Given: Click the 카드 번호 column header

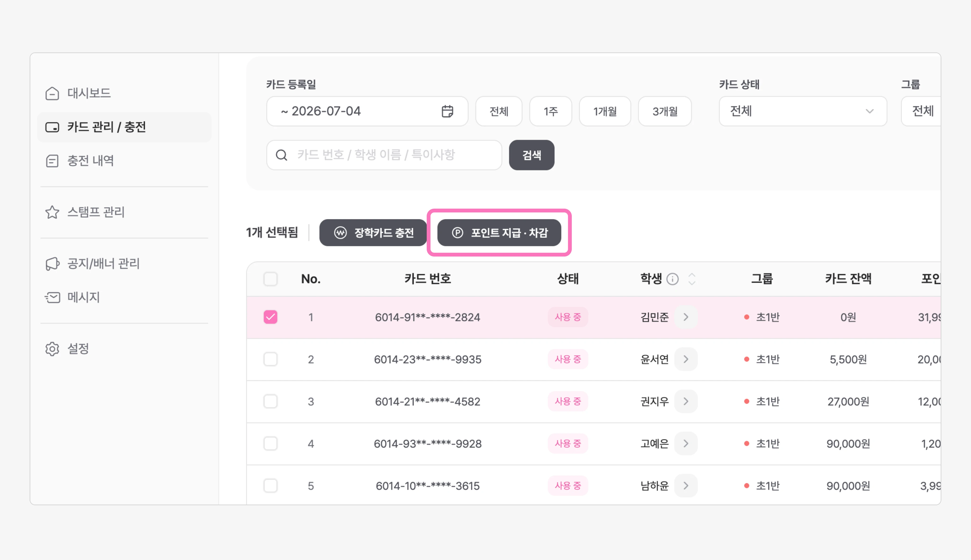Looking at the screenshot, I should point(428,279).
